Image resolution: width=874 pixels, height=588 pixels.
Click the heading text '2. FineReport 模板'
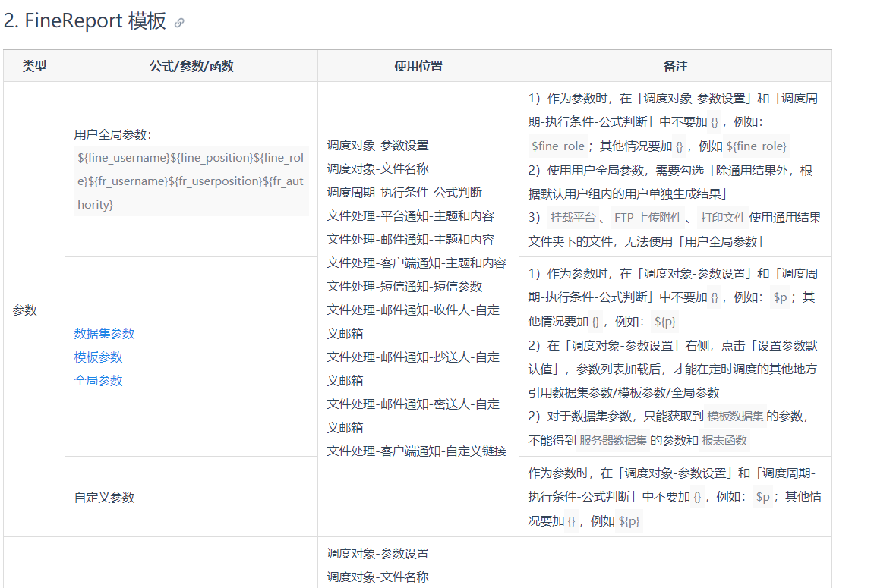[x=85, y=21]
